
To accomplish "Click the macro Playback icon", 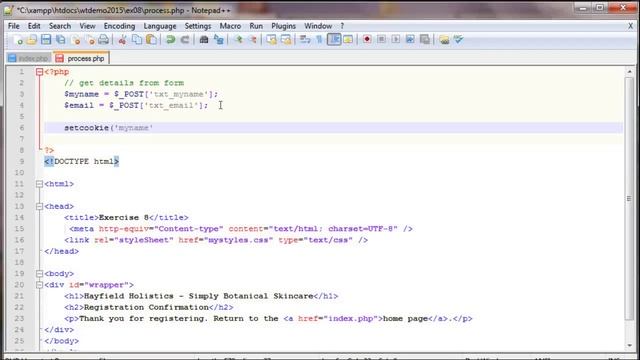I will tap(396, 40).
